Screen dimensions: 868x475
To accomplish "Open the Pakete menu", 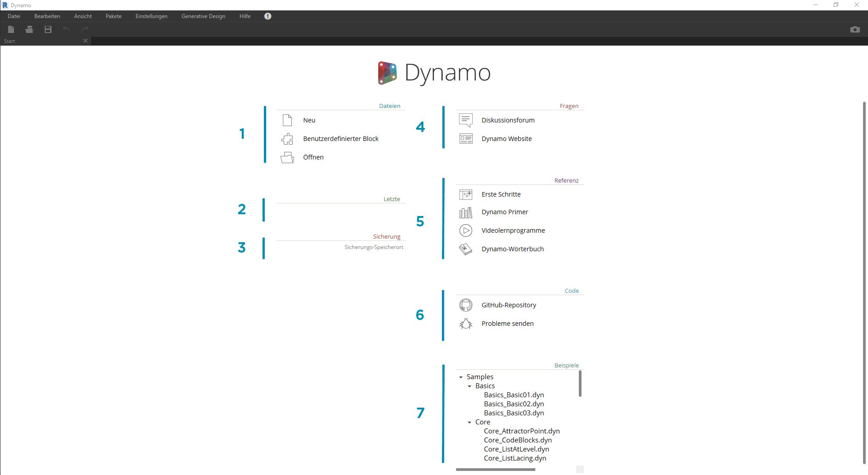I will click(113, 16).
